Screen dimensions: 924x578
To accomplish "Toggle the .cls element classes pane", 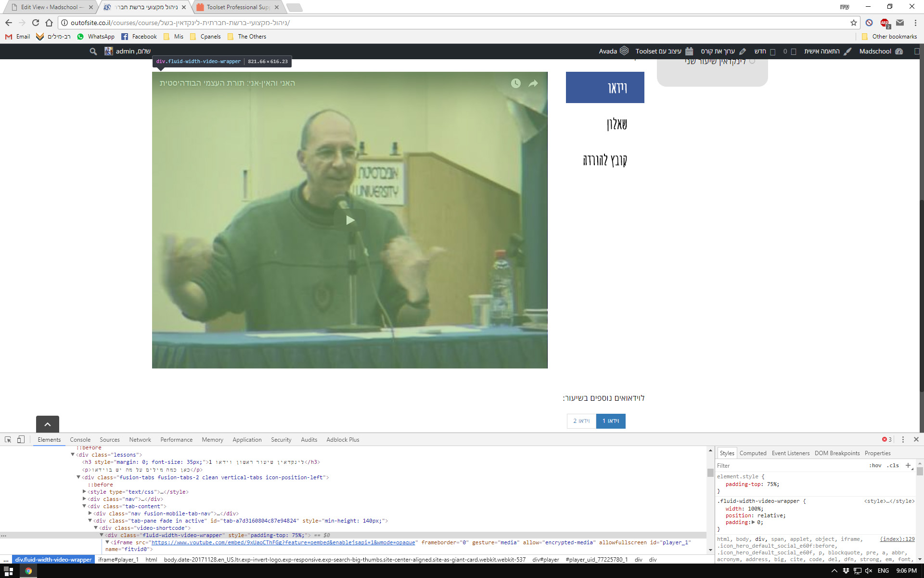I will tap(893, 465).
